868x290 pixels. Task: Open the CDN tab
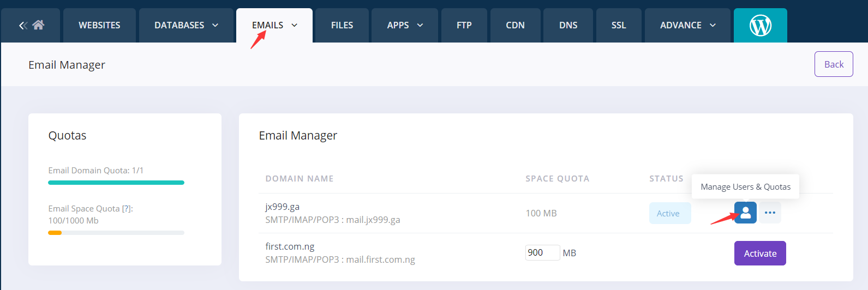[x=515, y=25]
